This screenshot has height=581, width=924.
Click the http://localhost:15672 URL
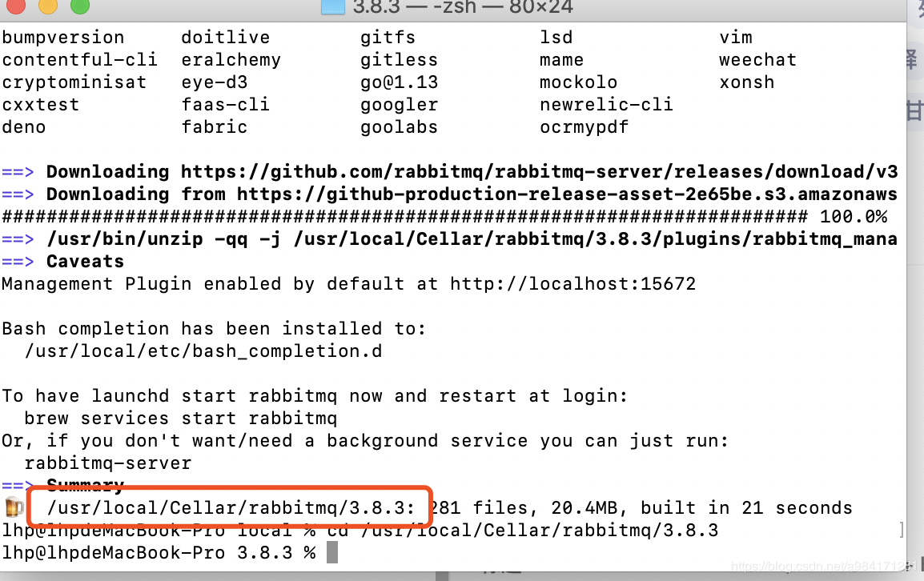pyautogui.click(x=572, y=284)
